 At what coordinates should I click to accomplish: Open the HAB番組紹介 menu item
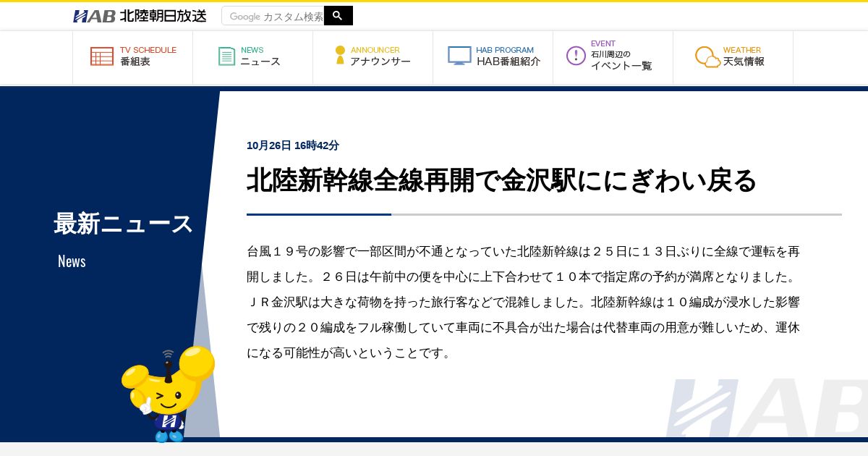click(493, 57)
